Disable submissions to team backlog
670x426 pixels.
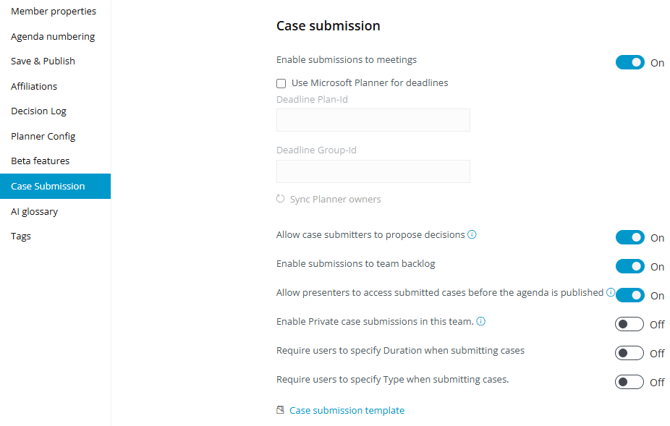tap(629, 266)
